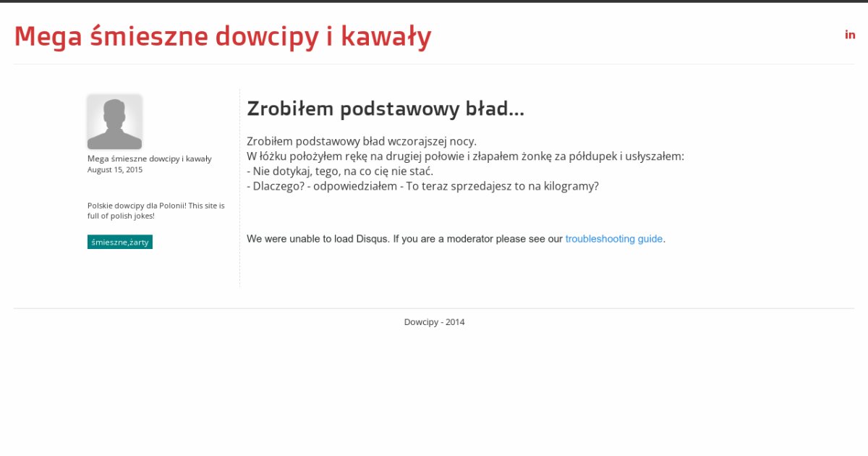
Task: Click the footer text 'Dowcipy - 2014'
Action: click(x=434, y=322)
